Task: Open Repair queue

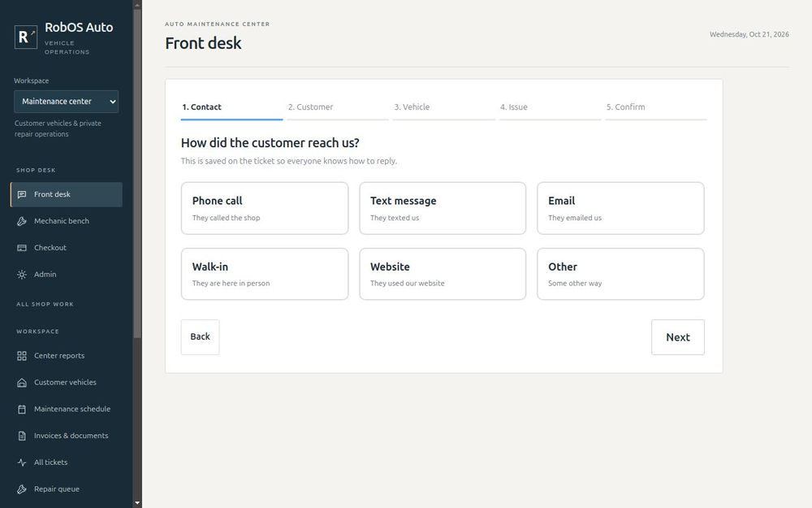Action: coord(67,489)
